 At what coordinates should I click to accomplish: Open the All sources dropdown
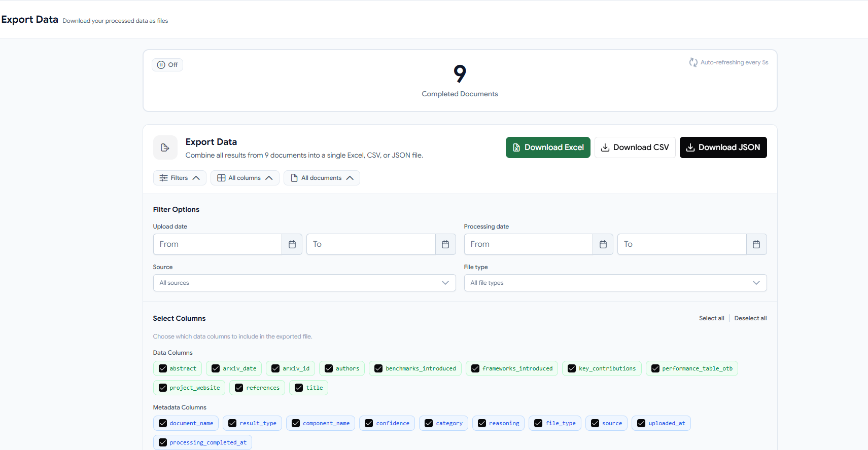click(x=304, y=283)
